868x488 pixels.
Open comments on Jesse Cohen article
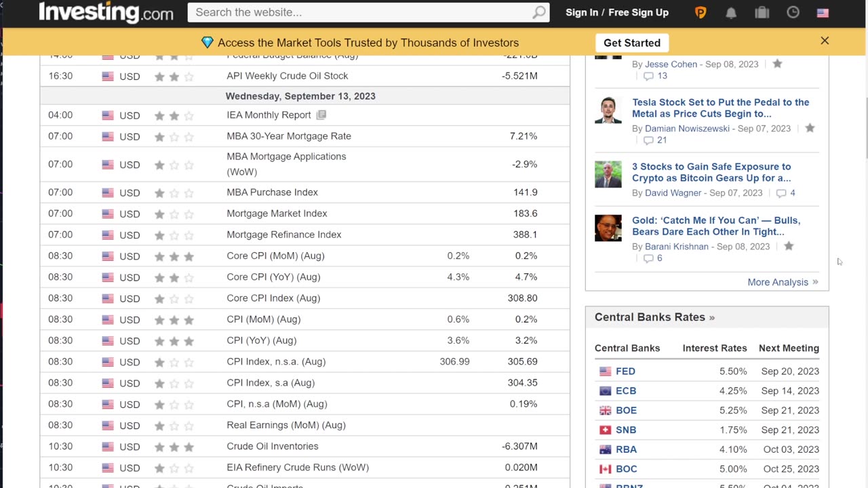[655, 76]
